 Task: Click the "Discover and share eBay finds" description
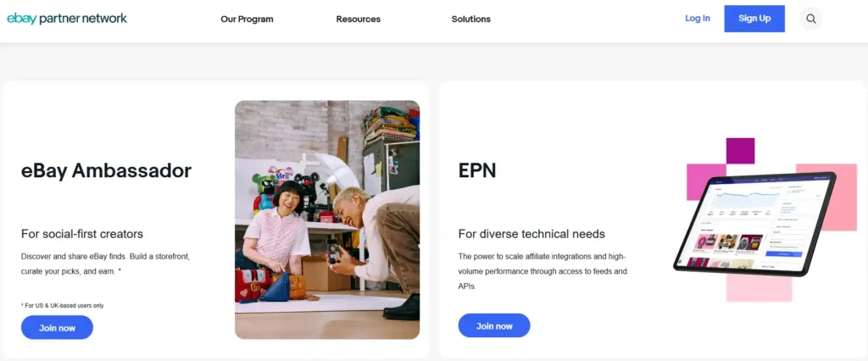[106, 264]
